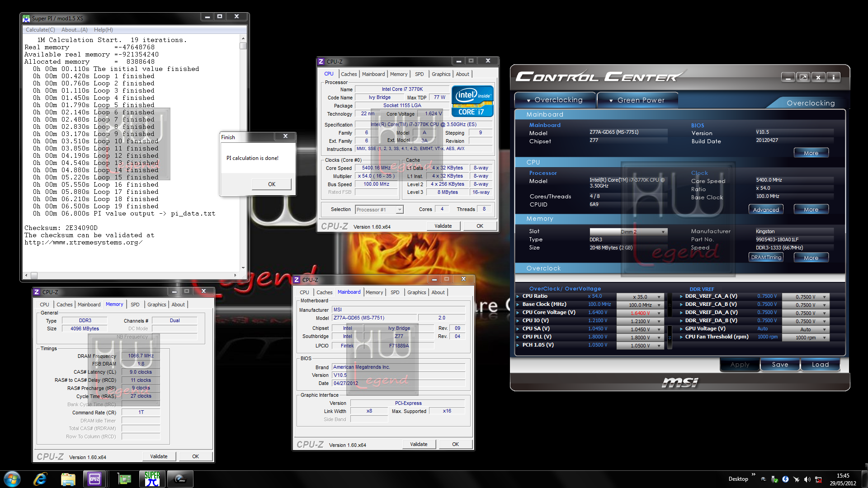This screenshot has height=488, width=868.
Task: Open the GPU Voltage Auto dropdown
Action: click(x=806, y=329)
